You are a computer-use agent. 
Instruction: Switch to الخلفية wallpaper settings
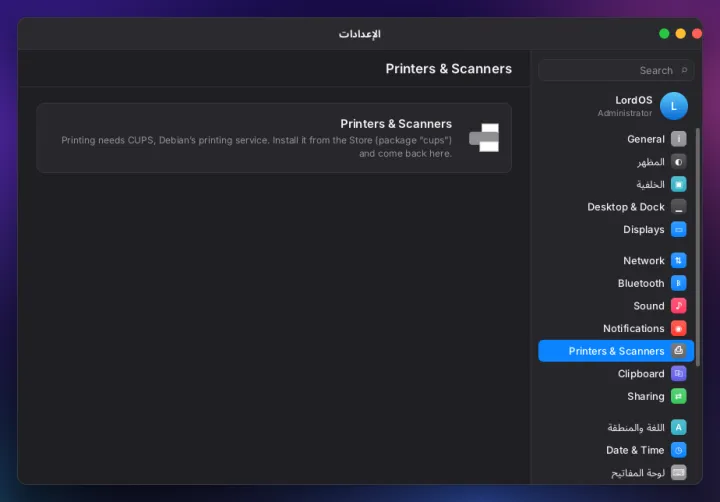616,184
